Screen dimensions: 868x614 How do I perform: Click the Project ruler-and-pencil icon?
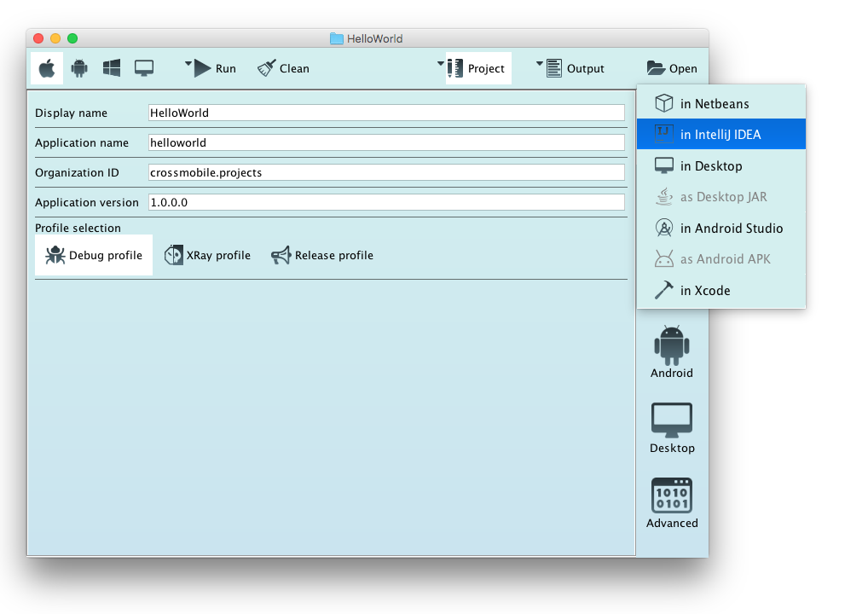pos(455,68)
